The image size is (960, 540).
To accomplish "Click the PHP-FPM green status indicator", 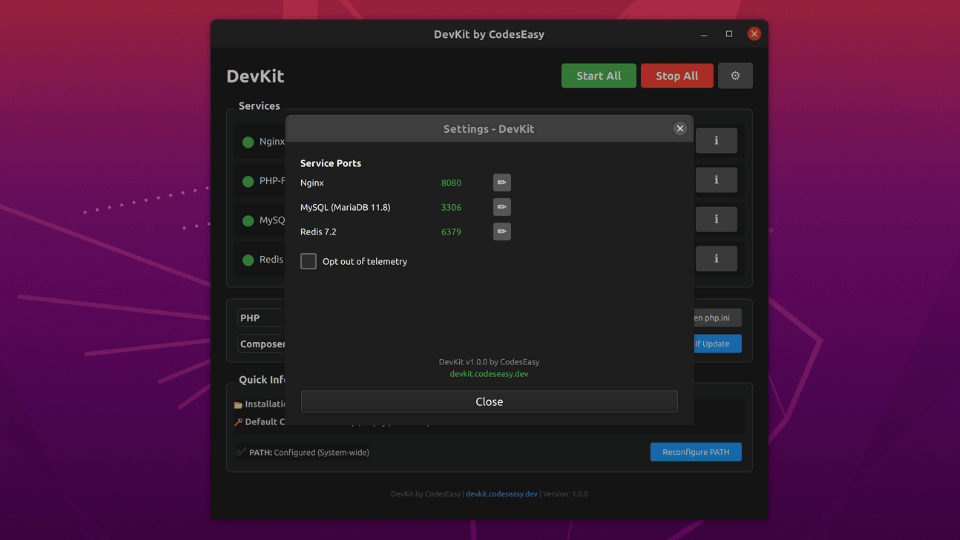I will [x=248, y=181].
